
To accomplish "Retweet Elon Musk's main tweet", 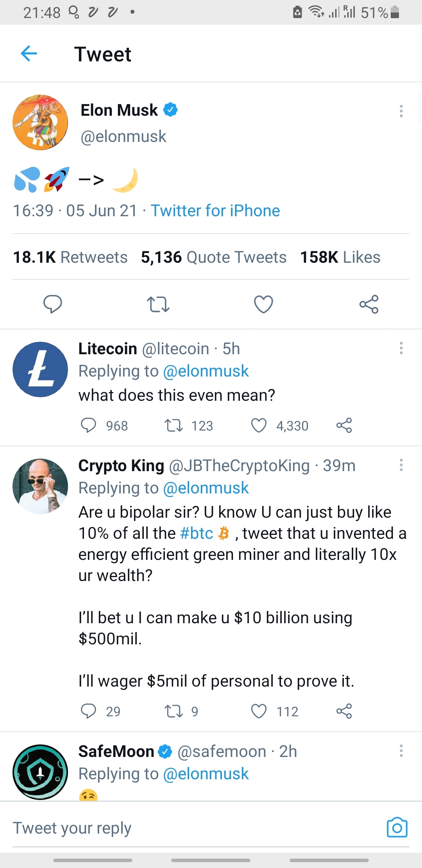I will pyautogui.click(x=158, y=304).
